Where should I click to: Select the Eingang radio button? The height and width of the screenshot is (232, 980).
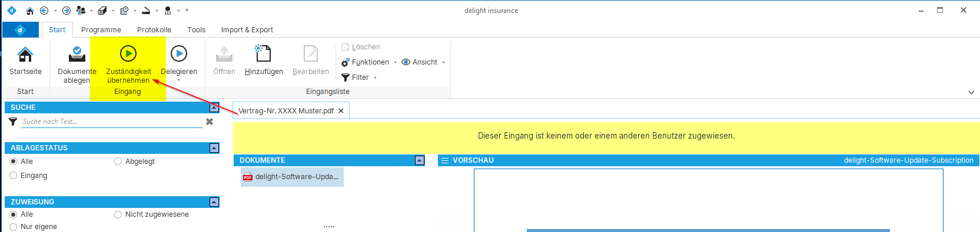(x=13, y=176)
